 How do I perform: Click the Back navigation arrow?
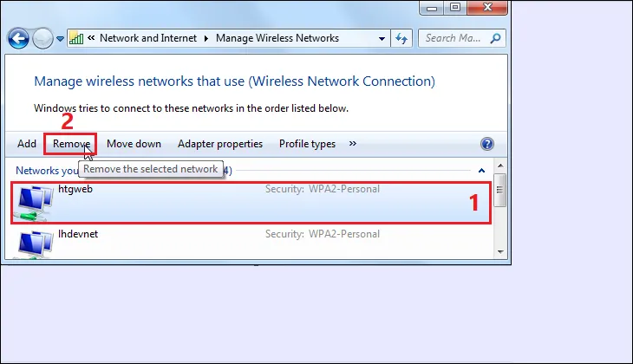click(19, 39)
